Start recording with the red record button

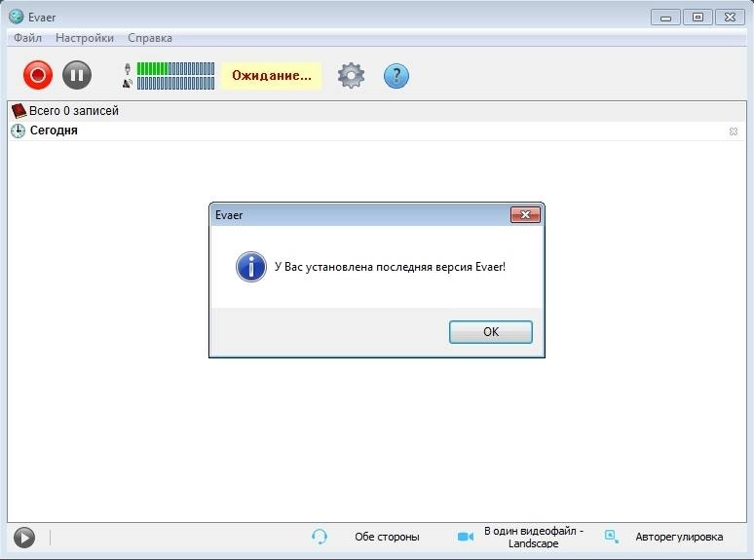click(x=38, y=75)
